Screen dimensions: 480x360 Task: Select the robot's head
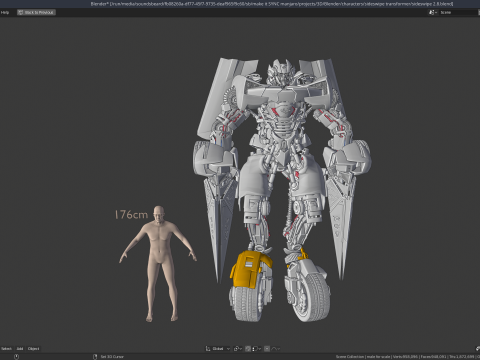tap(281, 72)
